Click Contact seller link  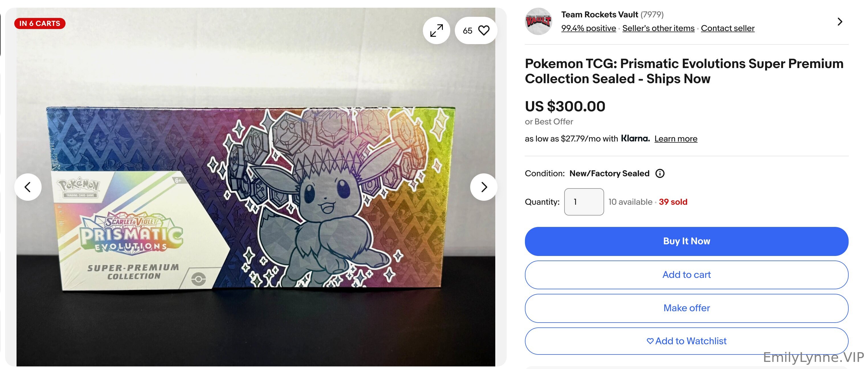click(728, 28)
